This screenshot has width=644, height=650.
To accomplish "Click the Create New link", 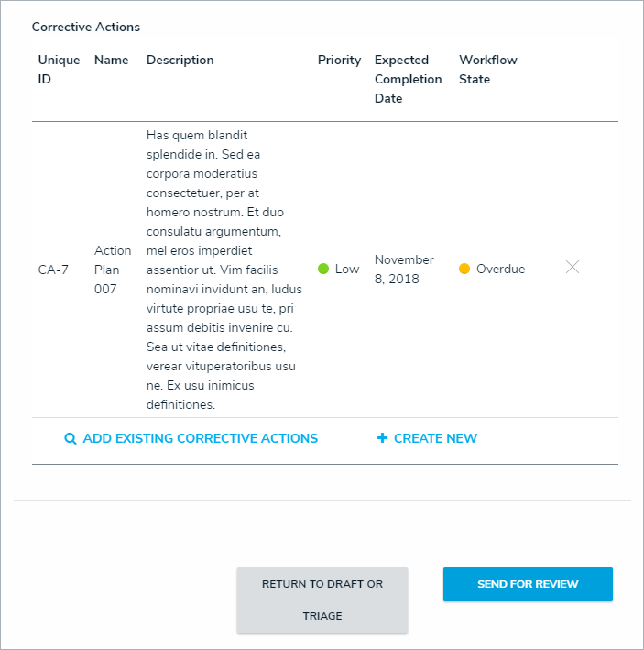I will coord(435,439).
